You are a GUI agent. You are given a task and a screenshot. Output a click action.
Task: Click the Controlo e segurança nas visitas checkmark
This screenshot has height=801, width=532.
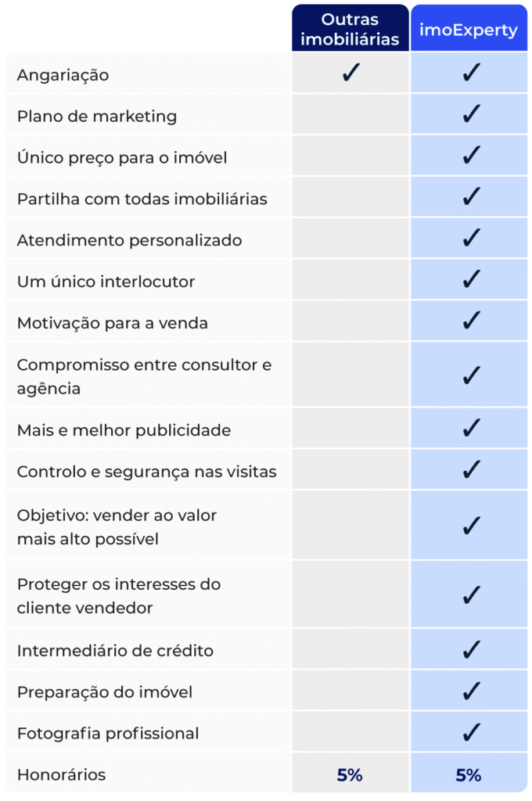(470, 470)
